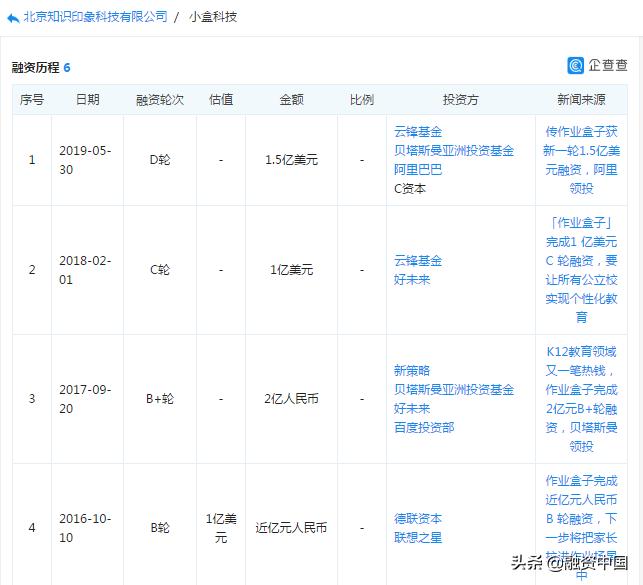Click the 估值 column header
This screenshot has width=643, height=585.
pos(221,100)
